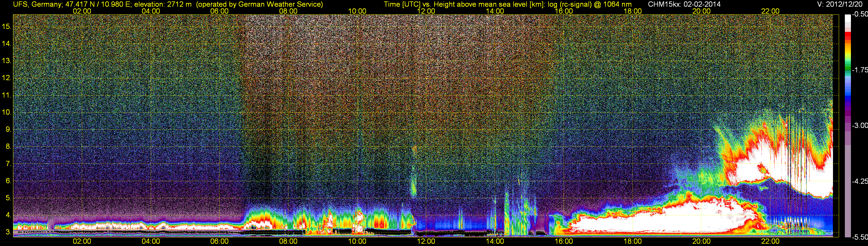
Task: Click the '12:00' label on the bottom time axis
Action: (x=426, y=241)
